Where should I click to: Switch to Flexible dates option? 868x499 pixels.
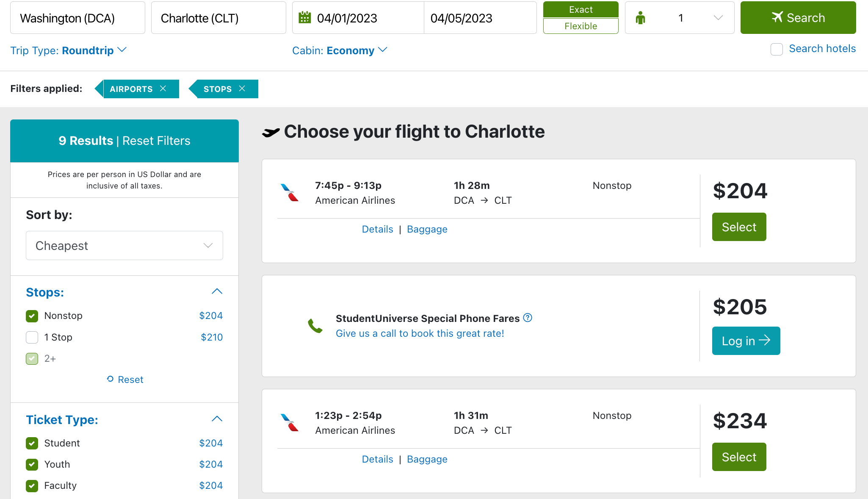[x=581, y=26]
